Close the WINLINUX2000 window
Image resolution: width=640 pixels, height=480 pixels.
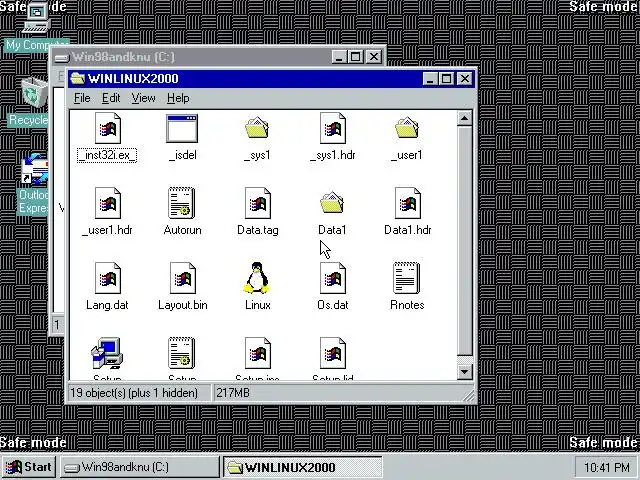pyautogui.click(x=464, y=79)
